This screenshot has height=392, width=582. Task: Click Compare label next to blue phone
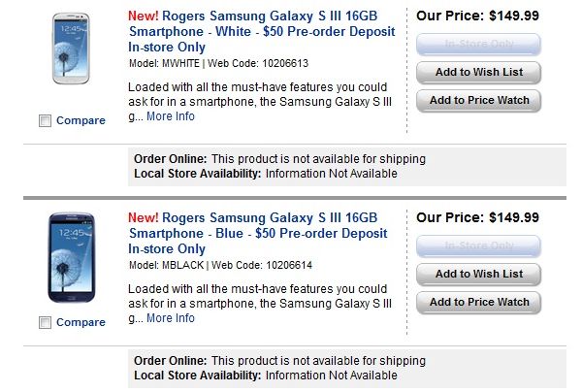[81, 322]
